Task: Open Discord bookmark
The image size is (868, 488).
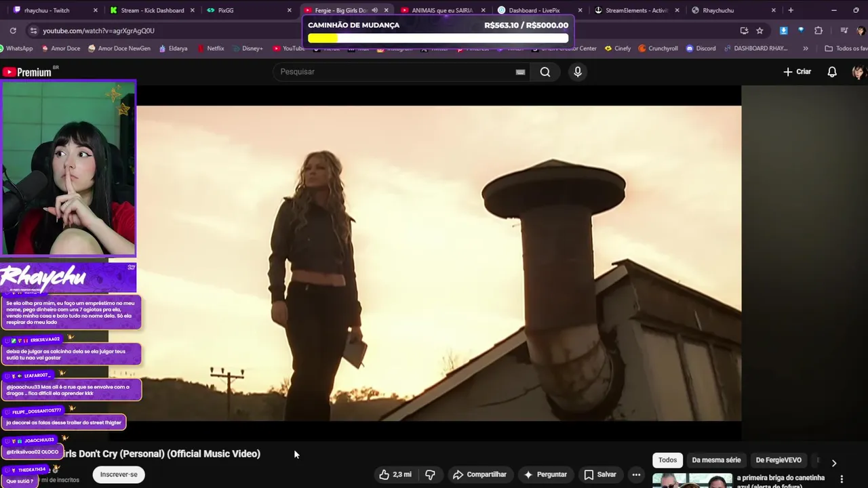Action: [701, 48]
